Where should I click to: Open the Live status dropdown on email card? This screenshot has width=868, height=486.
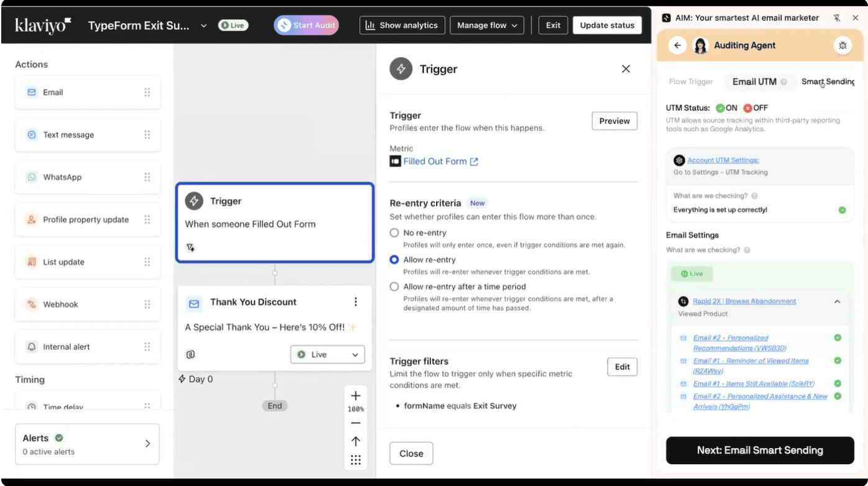tap(327, 354)
